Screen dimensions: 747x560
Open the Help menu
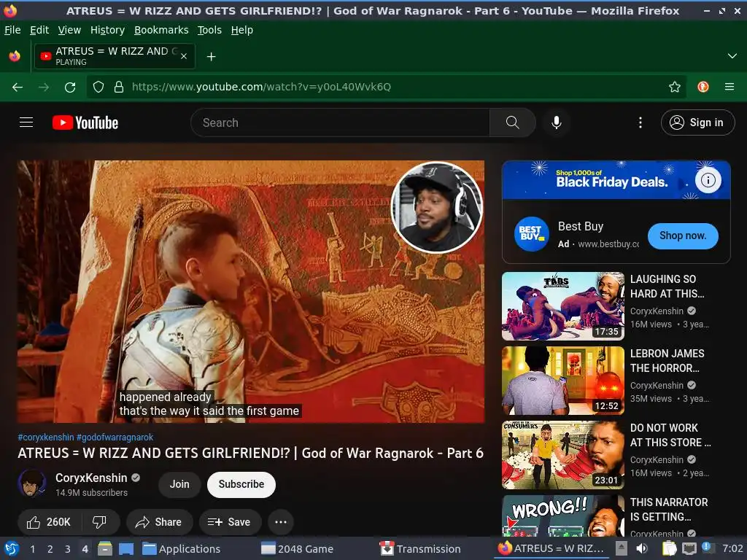point(242,30)
